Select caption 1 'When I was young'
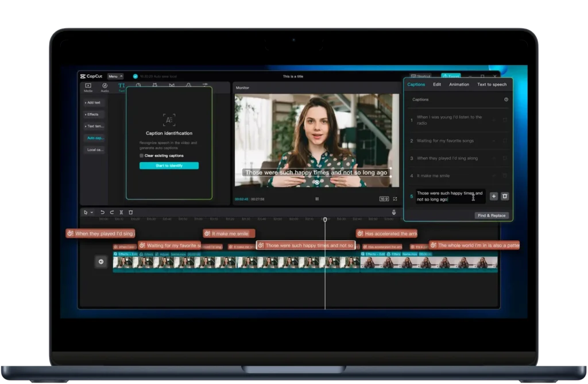This screenshot has width=588, height=384. point(459,120)
